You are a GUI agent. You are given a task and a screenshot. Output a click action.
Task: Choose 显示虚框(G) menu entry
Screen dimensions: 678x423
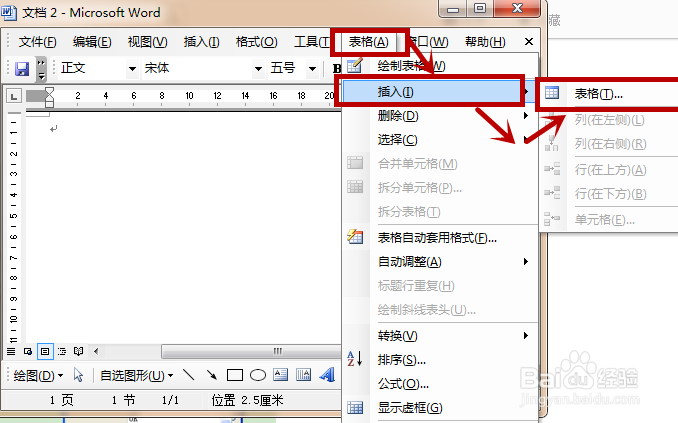click(x=440, y=407)
